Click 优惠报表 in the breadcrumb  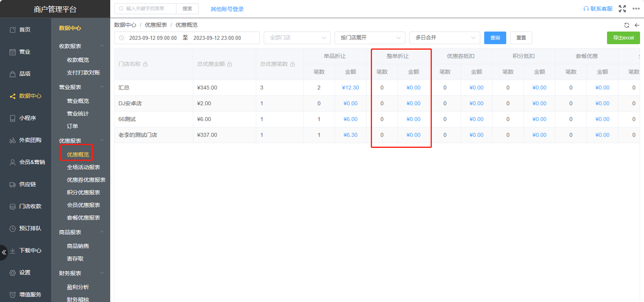tap(156, 25)
